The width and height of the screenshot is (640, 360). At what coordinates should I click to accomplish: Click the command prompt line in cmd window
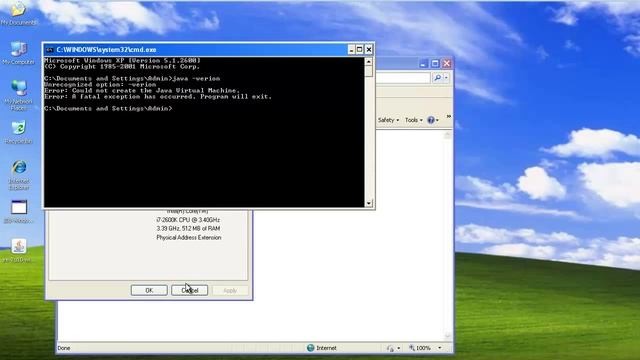point(108,109)
